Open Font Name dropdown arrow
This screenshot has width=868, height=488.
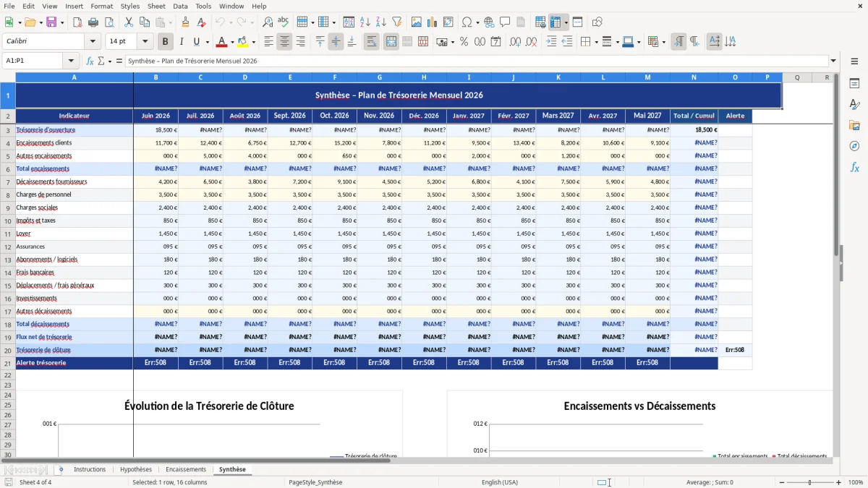coord(92,42)
